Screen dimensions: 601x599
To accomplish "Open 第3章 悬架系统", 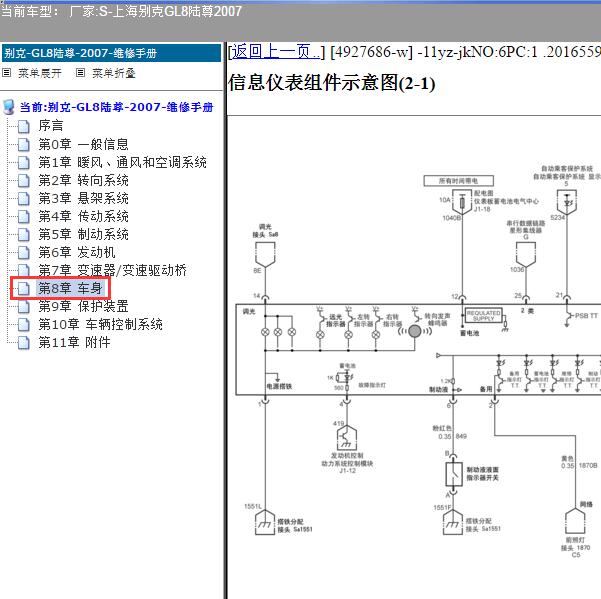I will click(x=83, y=199).
